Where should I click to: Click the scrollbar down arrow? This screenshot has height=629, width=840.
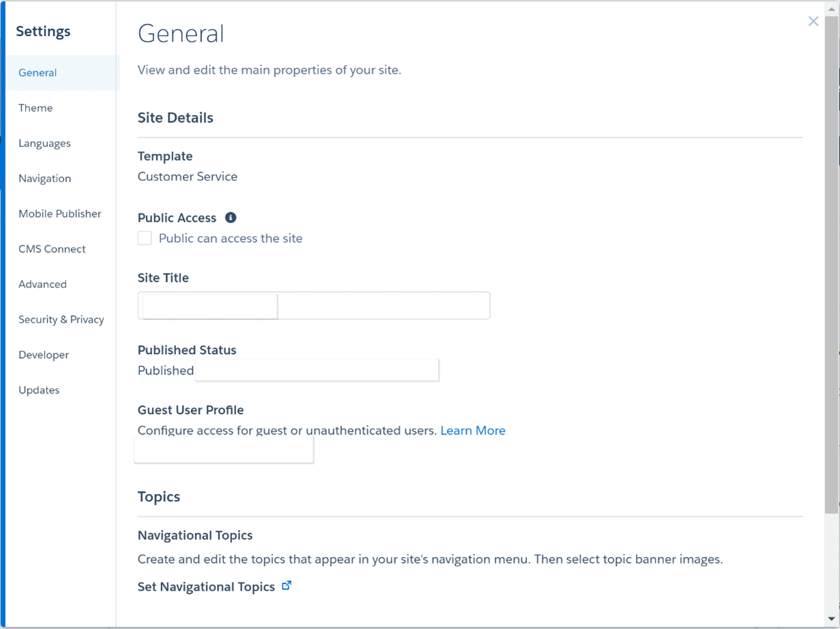click(831, 619)
